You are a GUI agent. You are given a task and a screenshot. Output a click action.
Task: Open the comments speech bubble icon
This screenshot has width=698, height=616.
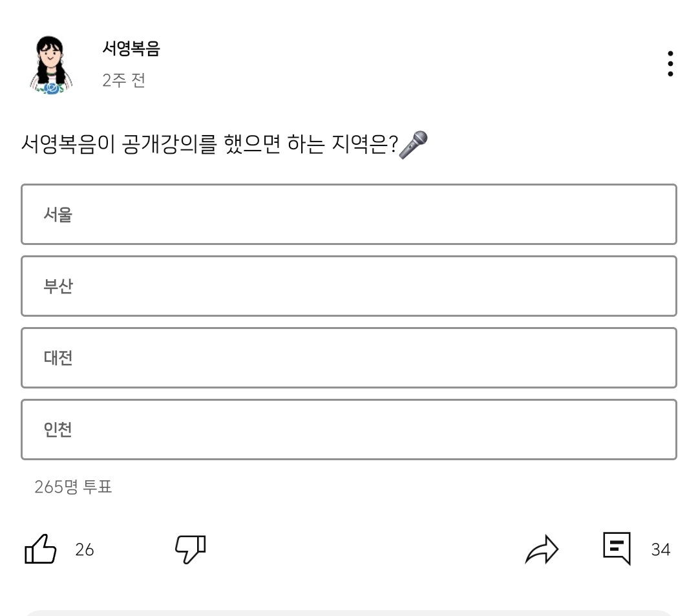click(x=617, y=548)
